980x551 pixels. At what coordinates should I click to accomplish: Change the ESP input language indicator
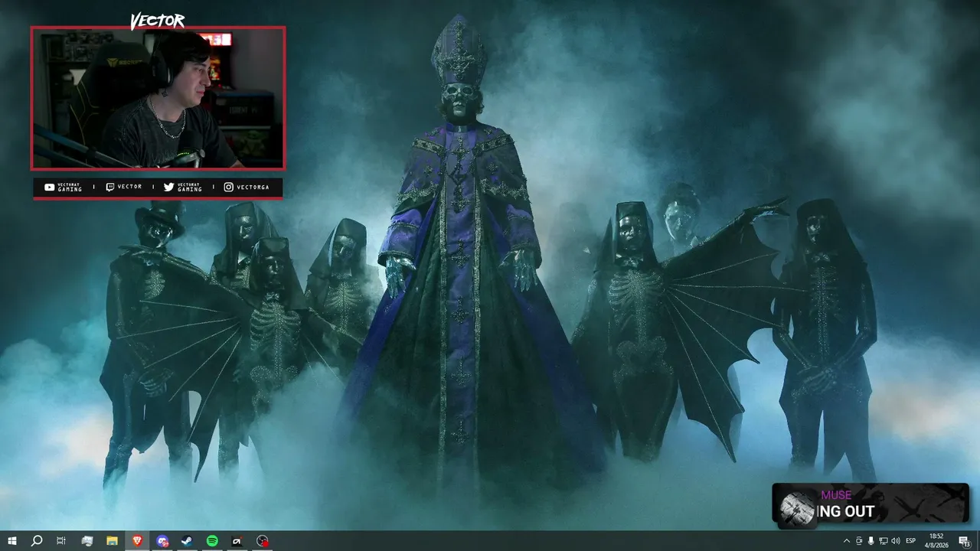coord(911,541)
